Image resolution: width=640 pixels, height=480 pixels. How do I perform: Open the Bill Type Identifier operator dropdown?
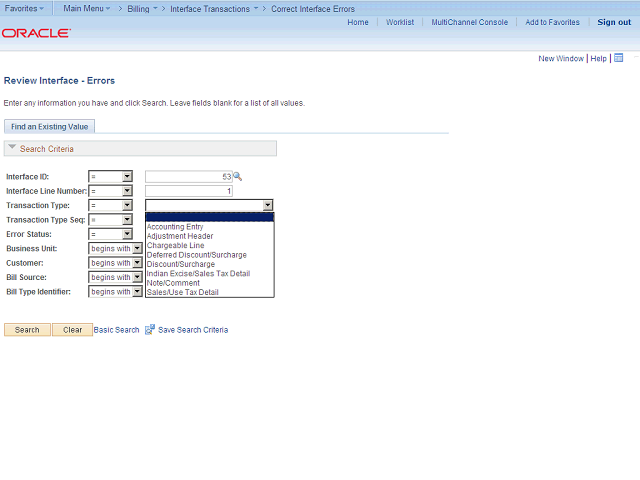click(116, 291)
